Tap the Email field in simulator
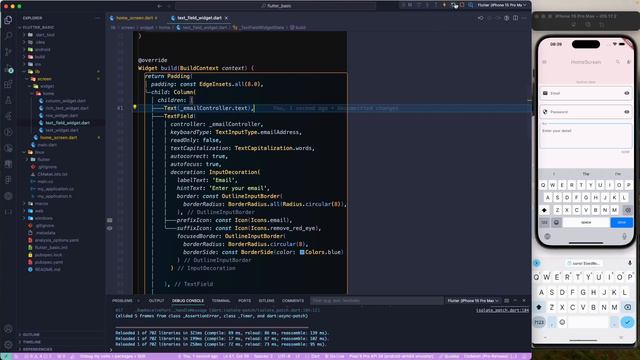This screenshot has height=360, width=640. [x=586, y=93]
